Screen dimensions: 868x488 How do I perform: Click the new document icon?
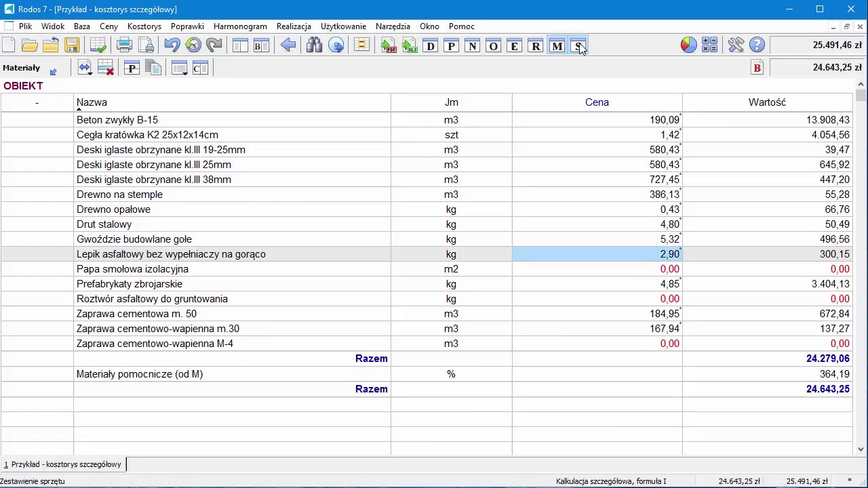pos(9,45)
